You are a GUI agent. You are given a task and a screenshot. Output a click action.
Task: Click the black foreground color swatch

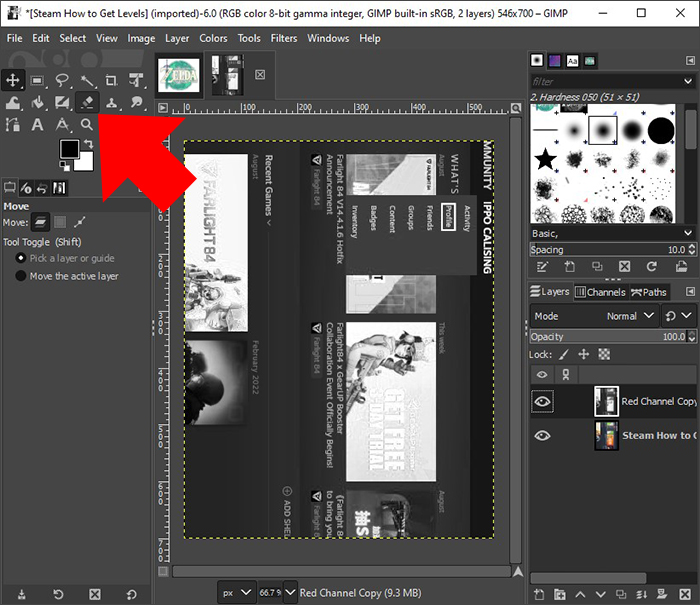pos(69,149)
